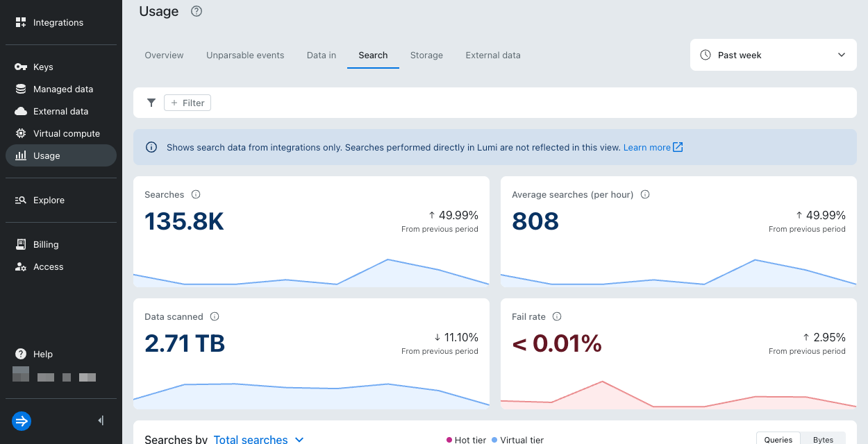
Task: Click the < 0.01% fail rate value
Action: point(557,343)
